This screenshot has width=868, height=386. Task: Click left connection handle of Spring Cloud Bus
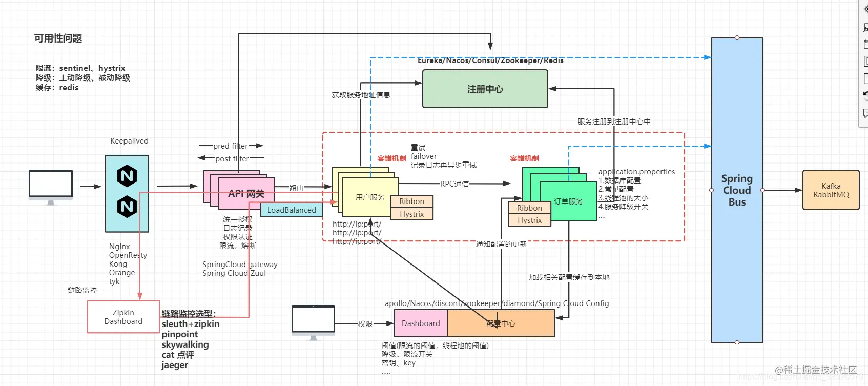[x=711, y=190]
